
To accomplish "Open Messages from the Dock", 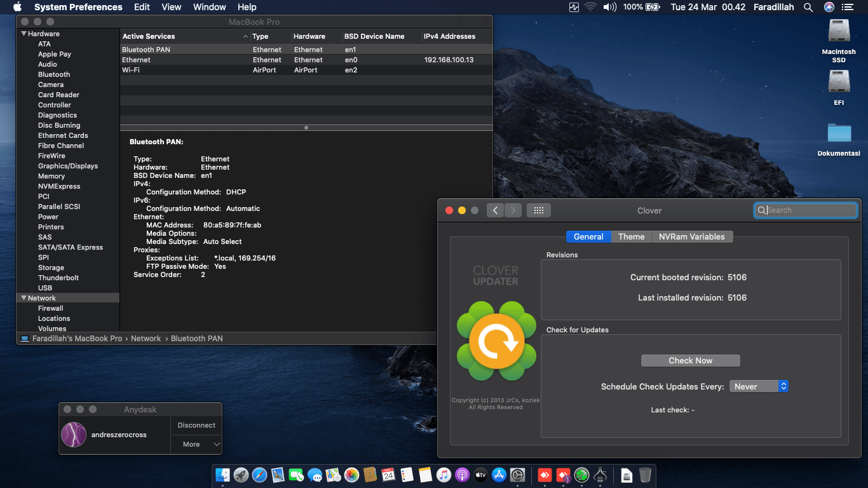I will point(315,475).
